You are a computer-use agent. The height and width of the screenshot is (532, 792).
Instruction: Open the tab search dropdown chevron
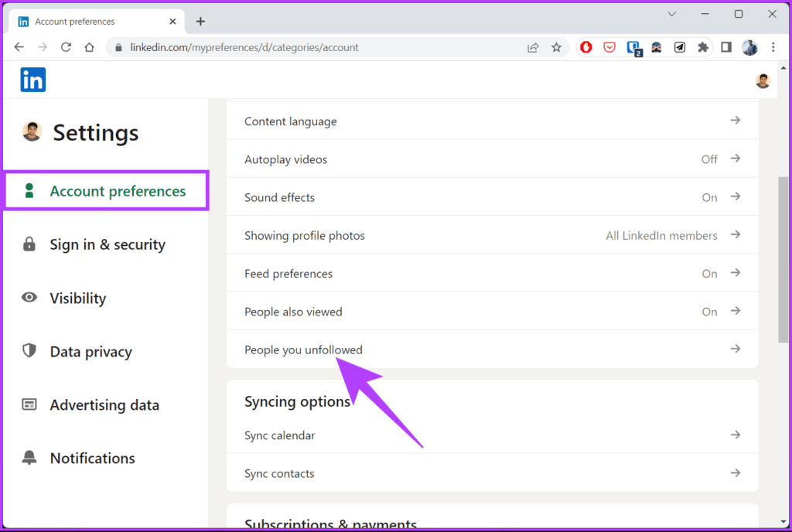point(672,14)
